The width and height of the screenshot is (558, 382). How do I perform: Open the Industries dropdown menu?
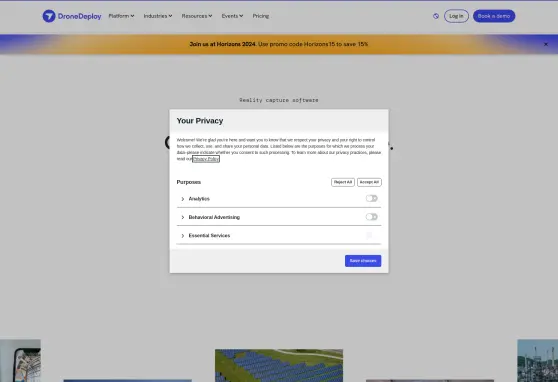pos(158,16)
